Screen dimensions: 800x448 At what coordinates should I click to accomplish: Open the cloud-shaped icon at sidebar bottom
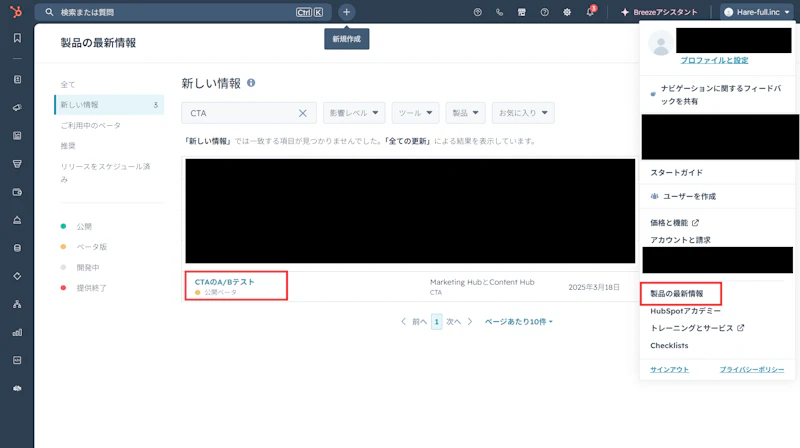[x=17, y=388]
